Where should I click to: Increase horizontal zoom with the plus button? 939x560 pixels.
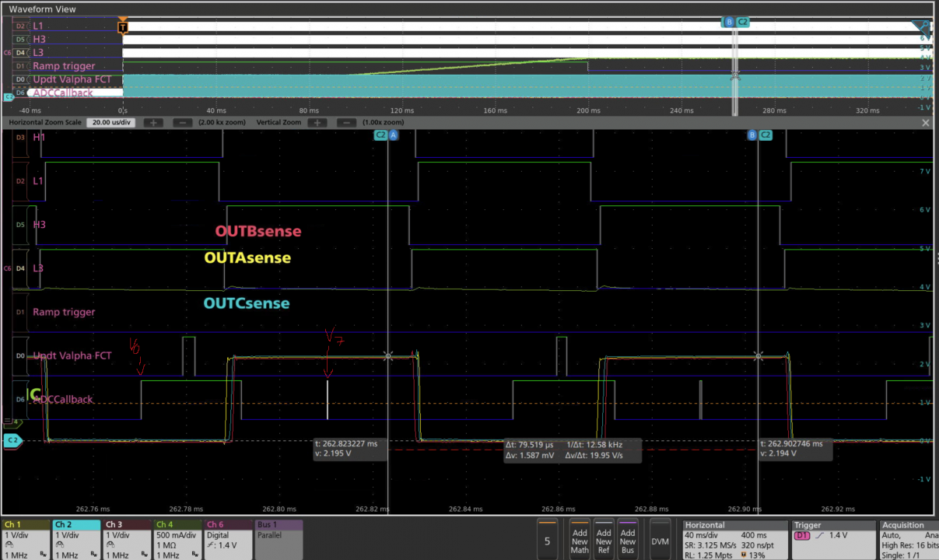(x=153, y=123)
